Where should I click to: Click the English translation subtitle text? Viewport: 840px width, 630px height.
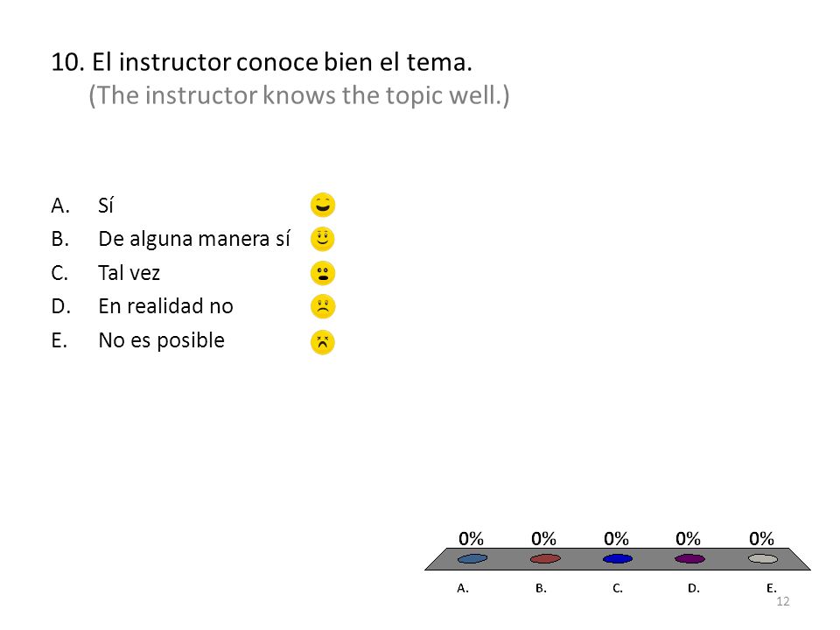(299, 95)
